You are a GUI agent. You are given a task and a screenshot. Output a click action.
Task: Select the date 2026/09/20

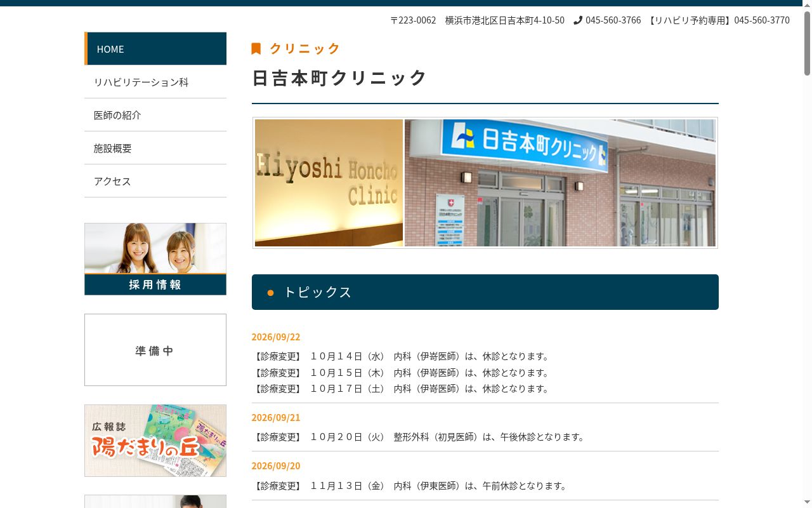(276, 465)
